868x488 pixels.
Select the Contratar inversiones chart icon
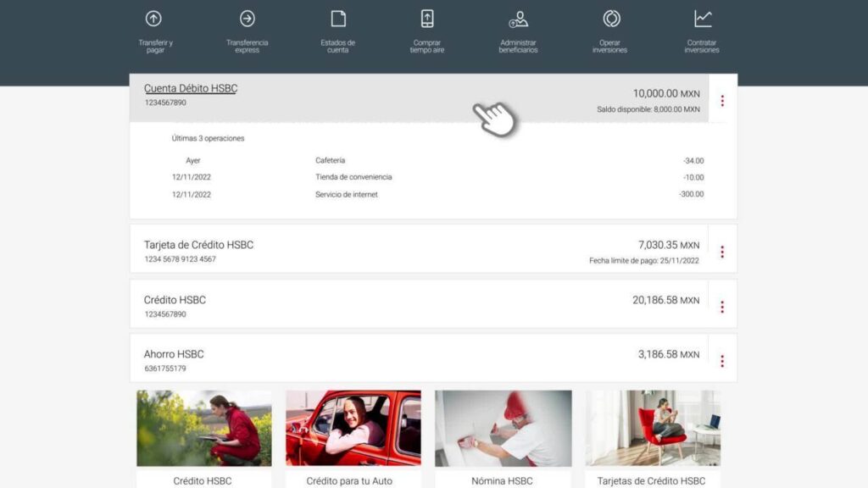click(703, 19)
